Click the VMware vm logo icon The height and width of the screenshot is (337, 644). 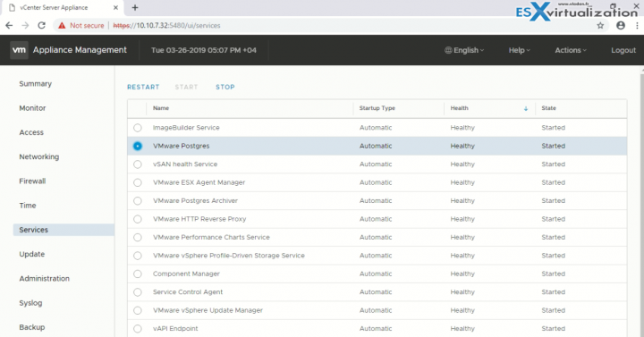point(19,50)
